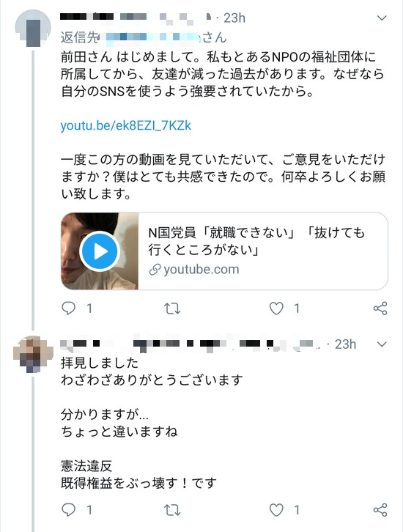Viewport: 403px width, 532px height.
Task: Expand options chevron on second tweet
Action: (382, 344)
